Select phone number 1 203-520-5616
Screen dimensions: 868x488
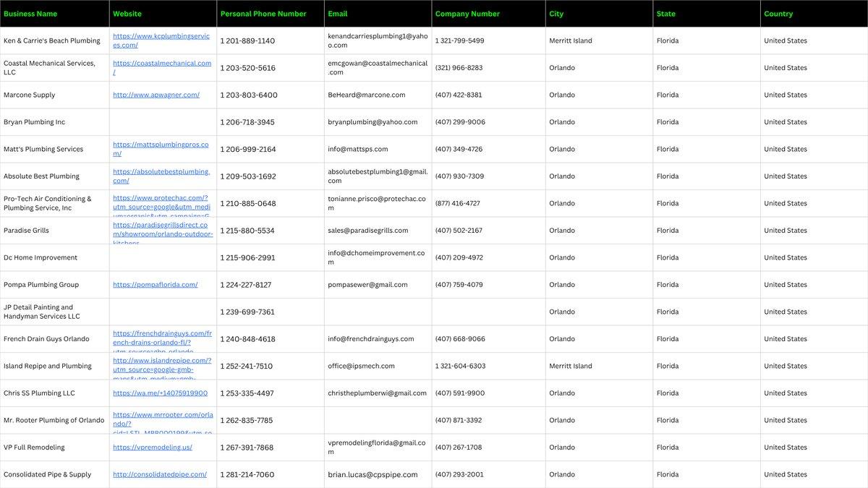[248, 68]
